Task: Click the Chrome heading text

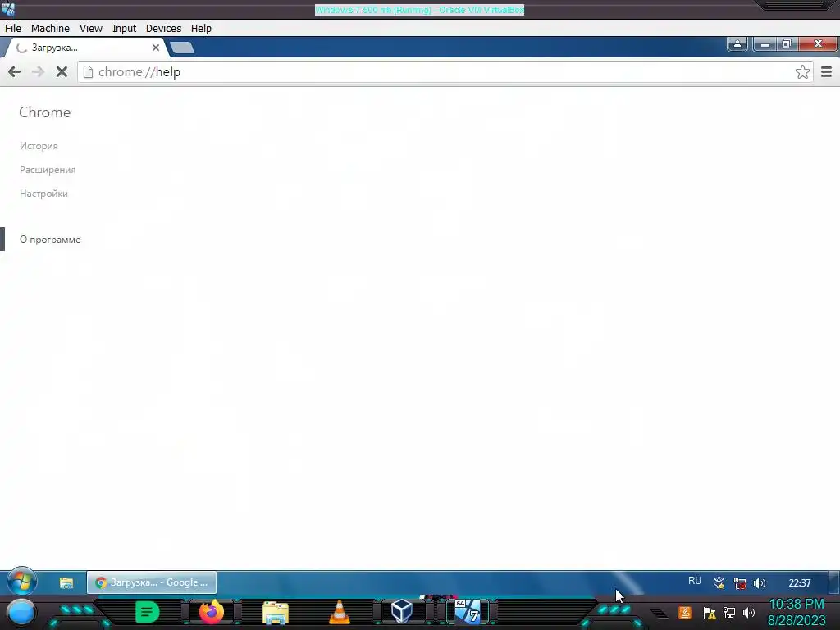Action: [x=45, y=112]
